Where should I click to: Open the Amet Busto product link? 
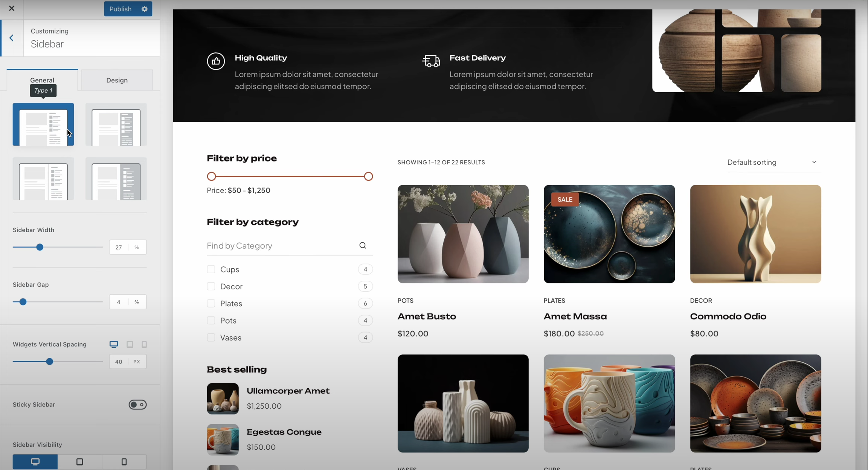point(427,316)
